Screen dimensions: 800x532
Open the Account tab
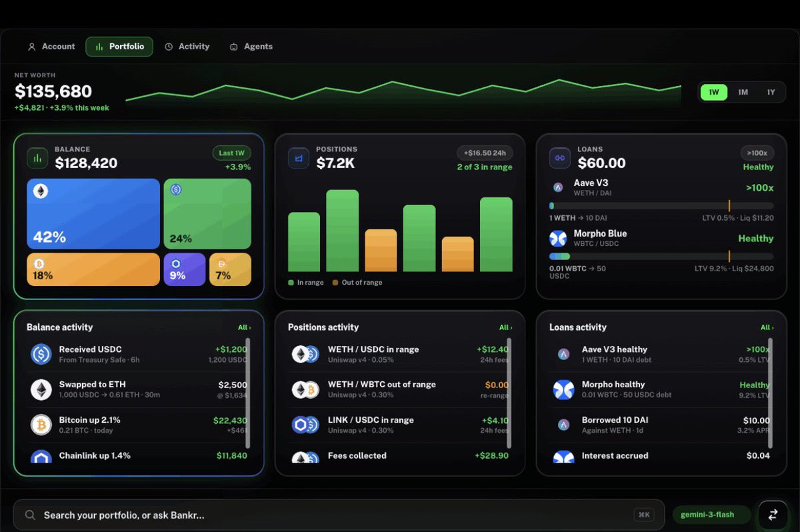point(51,47)
